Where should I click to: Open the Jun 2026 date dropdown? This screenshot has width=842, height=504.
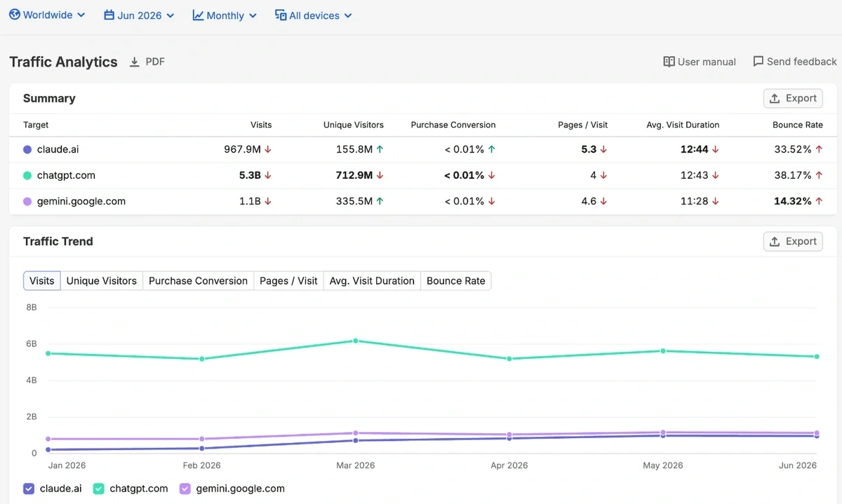[x=139, y=15]
